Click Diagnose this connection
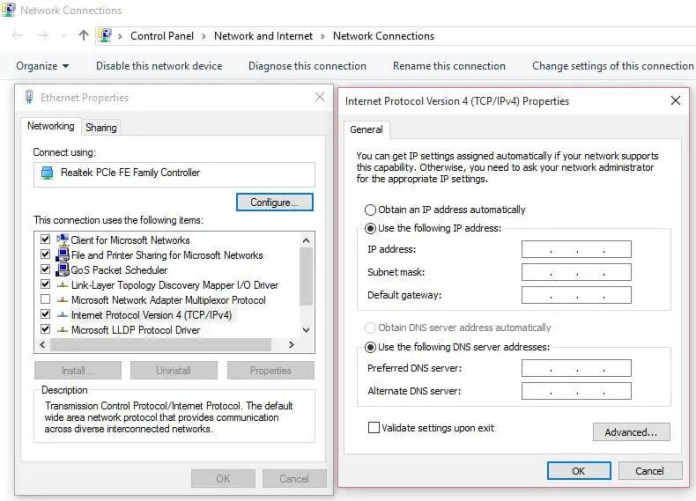 [x=307, y=66]
